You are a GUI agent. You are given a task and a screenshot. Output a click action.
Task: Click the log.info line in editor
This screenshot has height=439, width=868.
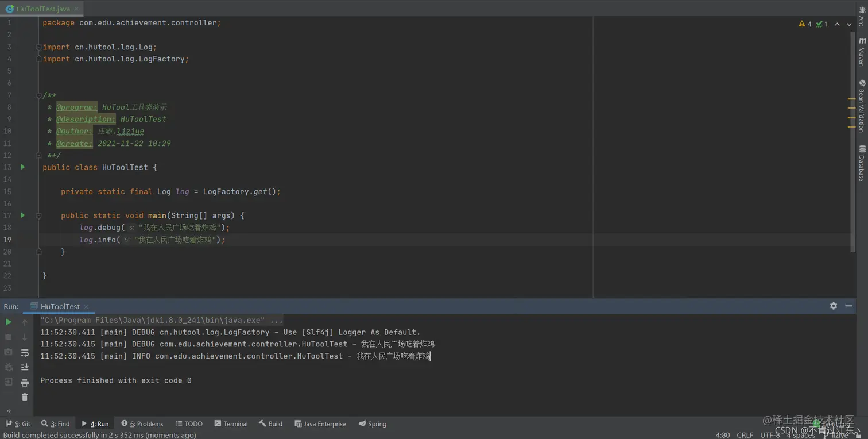[x=152, y=240]
